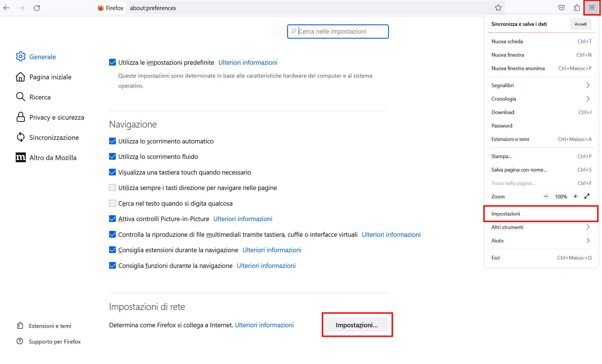Open the Cronologia submenu
Viewport: 602px width, 364px height.
point(588,99)
